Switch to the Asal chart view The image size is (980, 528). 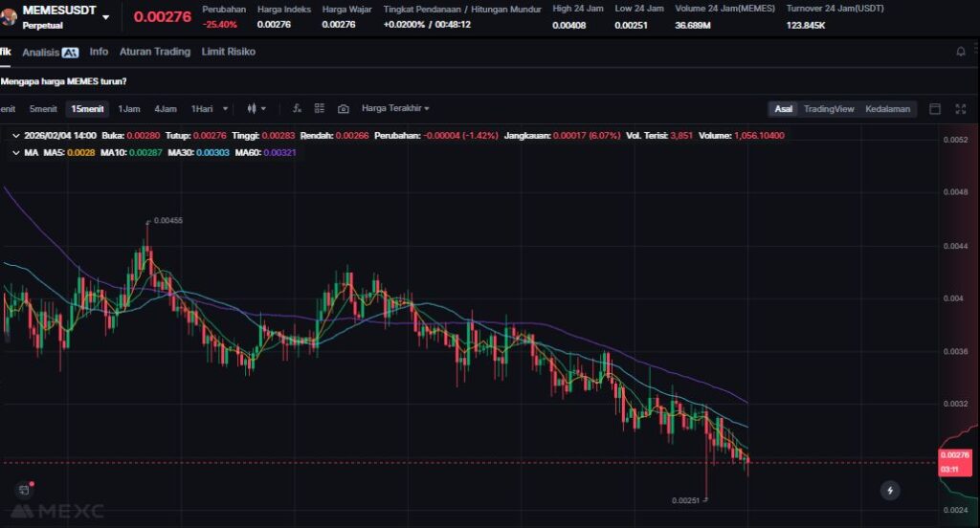pos(783,109)
